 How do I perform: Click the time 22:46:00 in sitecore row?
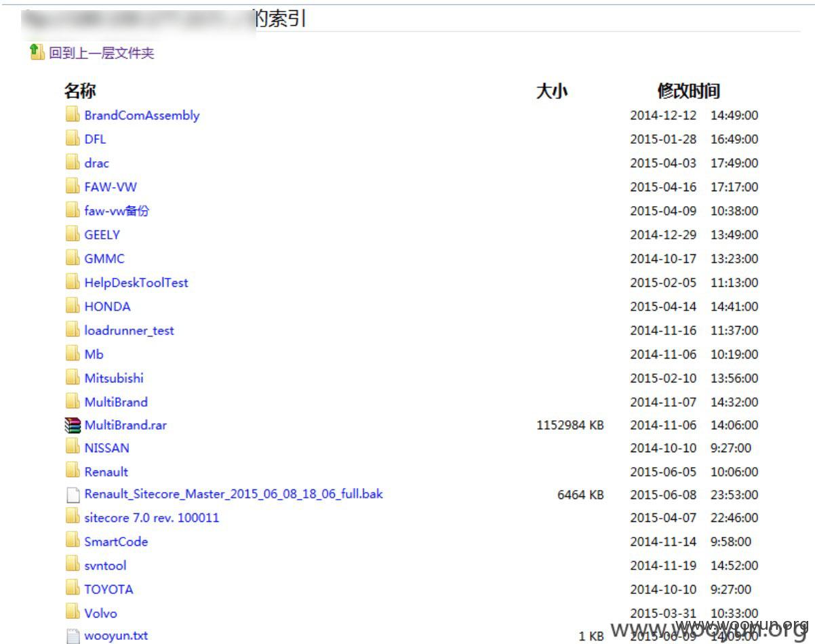[x=734, y=518]
